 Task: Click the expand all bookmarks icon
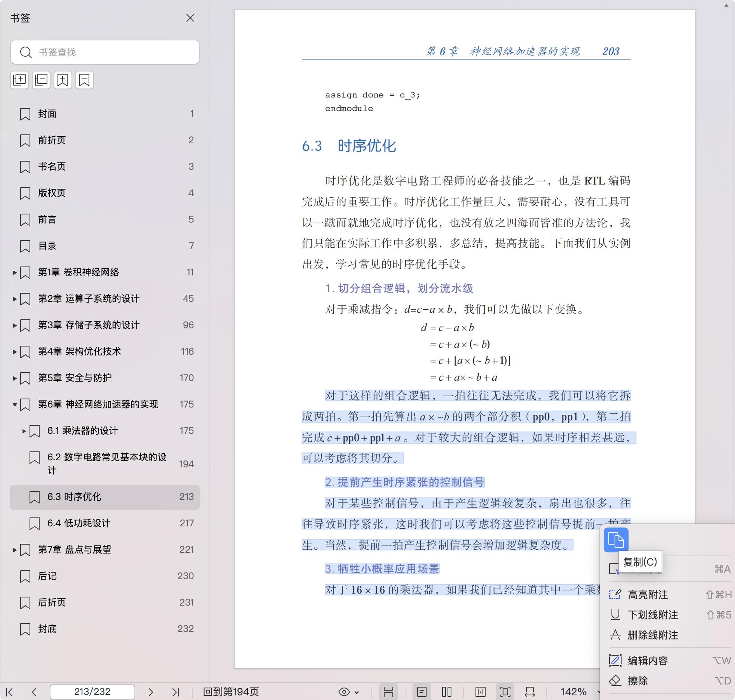19,80
